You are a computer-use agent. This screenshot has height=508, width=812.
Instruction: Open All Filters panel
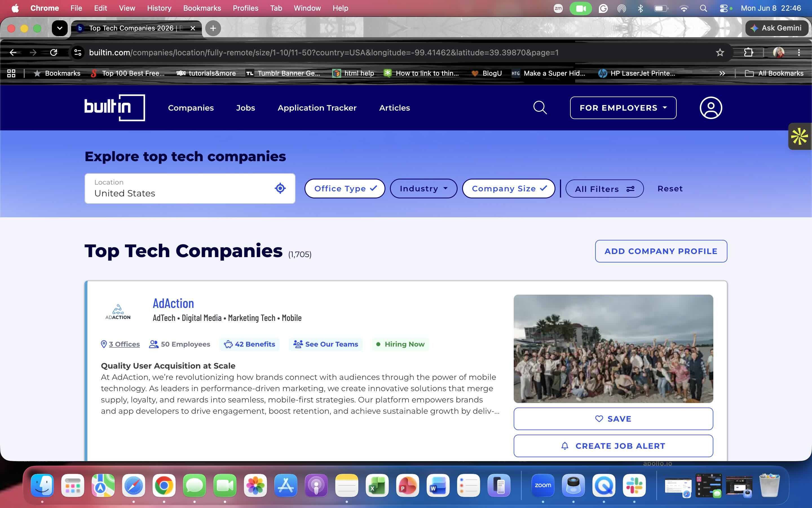coord(604,189)
